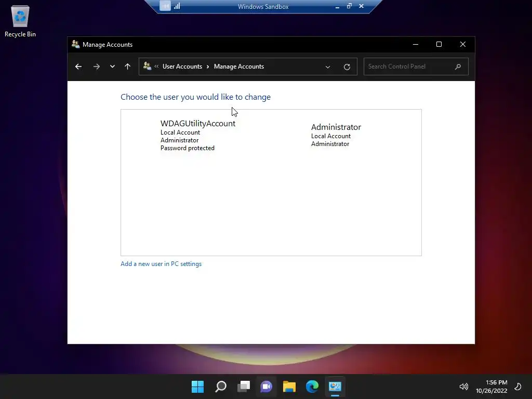Restore down the Windows Sandbox window
The width and height of the screenshot is (532, 399).
(x=349, y=6)
